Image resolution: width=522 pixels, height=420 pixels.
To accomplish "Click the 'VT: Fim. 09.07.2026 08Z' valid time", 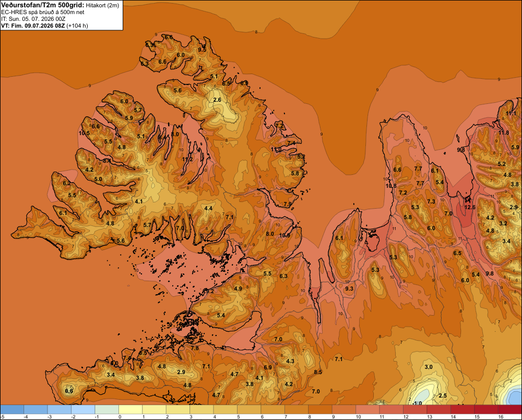I will tap(33, 26).
